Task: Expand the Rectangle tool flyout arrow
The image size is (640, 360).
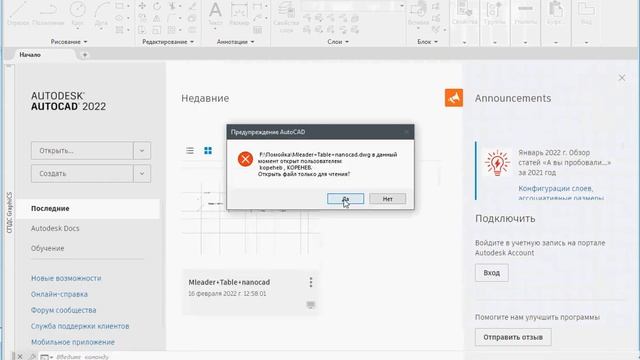Action: point(128,6)
